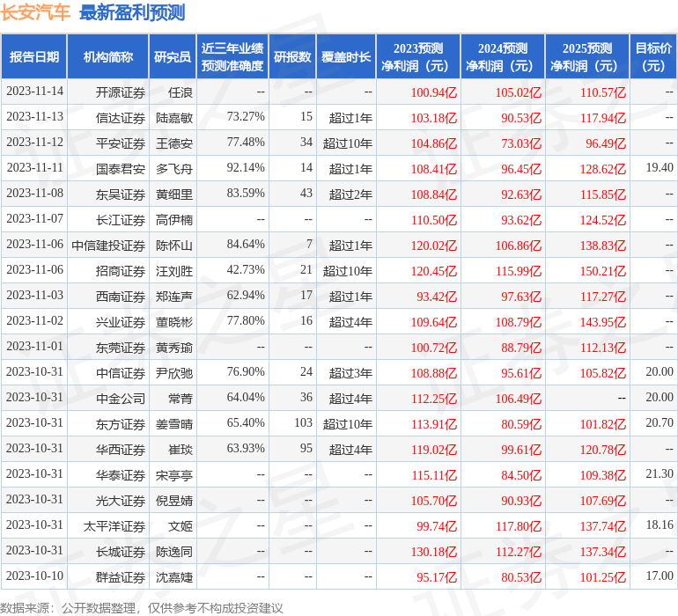Click researcher 陆嘉敏
Screen dimensions: 678x616
tap(174, 118)
